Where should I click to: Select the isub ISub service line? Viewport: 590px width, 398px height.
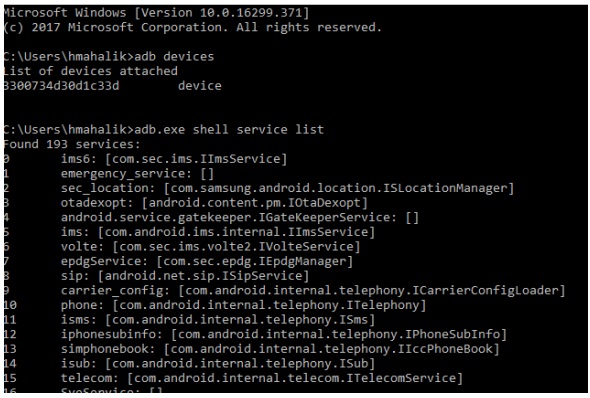(x=218, y=364)
